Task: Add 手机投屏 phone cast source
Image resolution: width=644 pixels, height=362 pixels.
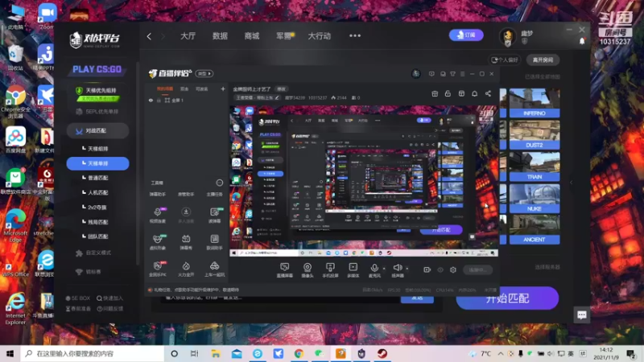Action: pyautogui.click(x=330, y=270)
